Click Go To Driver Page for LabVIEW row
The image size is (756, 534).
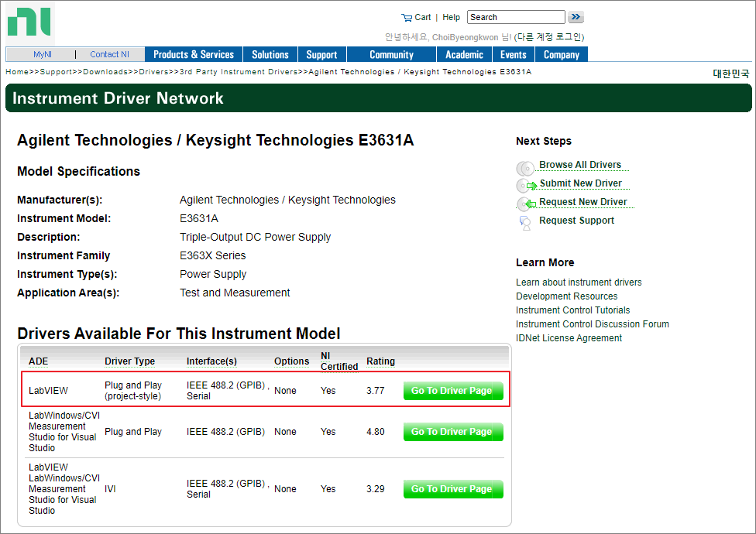point(453,391)
